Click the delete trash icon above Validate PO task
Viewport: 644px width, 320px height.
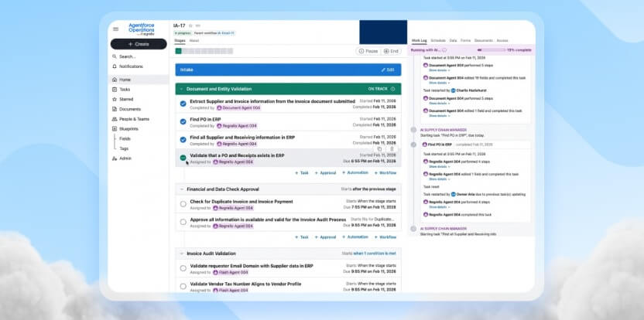click(x=392, y=149)
